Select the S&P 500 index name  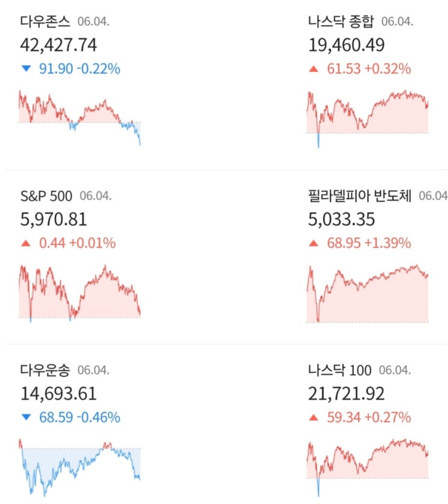click(46, 196)
